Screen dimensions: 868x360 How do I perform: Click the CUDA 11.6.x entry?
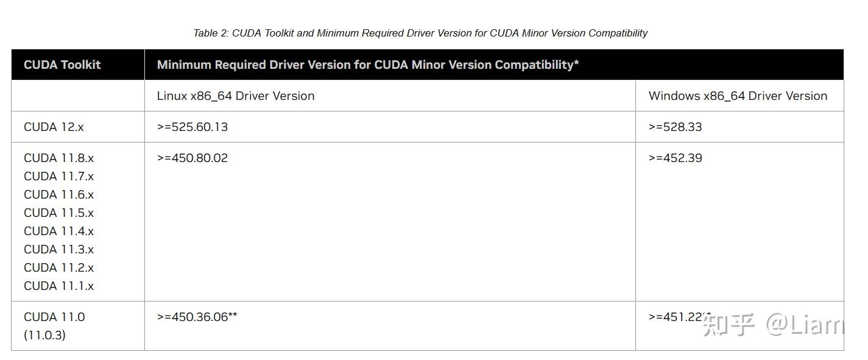(x=58, y=194)
